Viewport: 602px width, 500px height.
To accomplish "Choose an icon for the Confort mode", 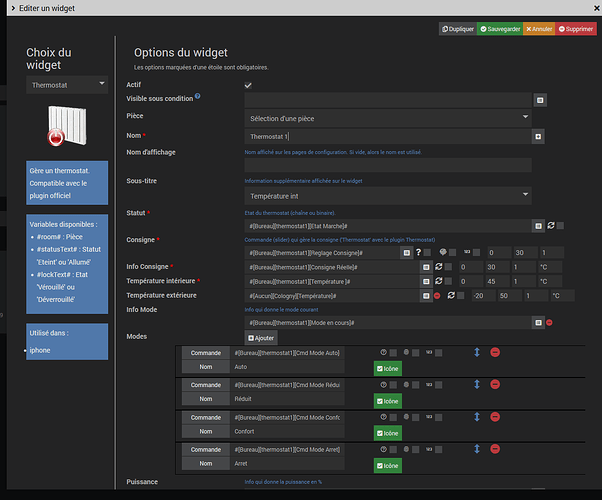I will coord(386,432).
